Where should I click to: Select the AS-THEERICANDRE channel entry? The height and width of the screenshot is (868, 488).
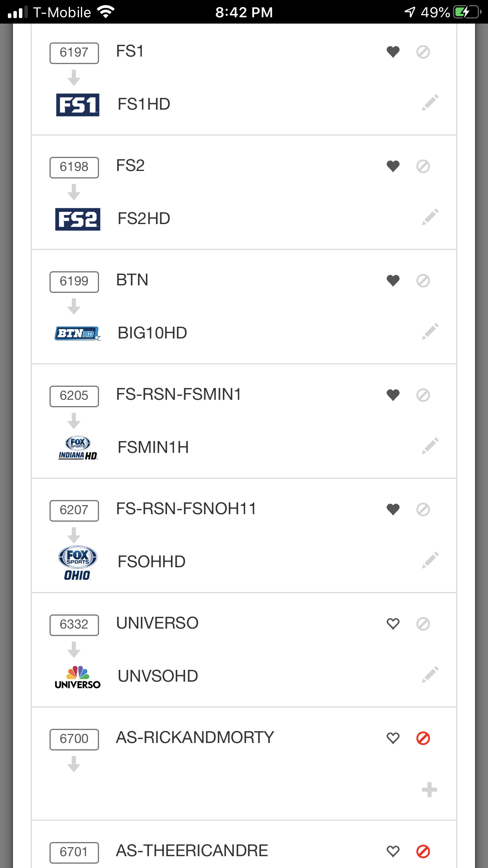(x=192, y=851)
